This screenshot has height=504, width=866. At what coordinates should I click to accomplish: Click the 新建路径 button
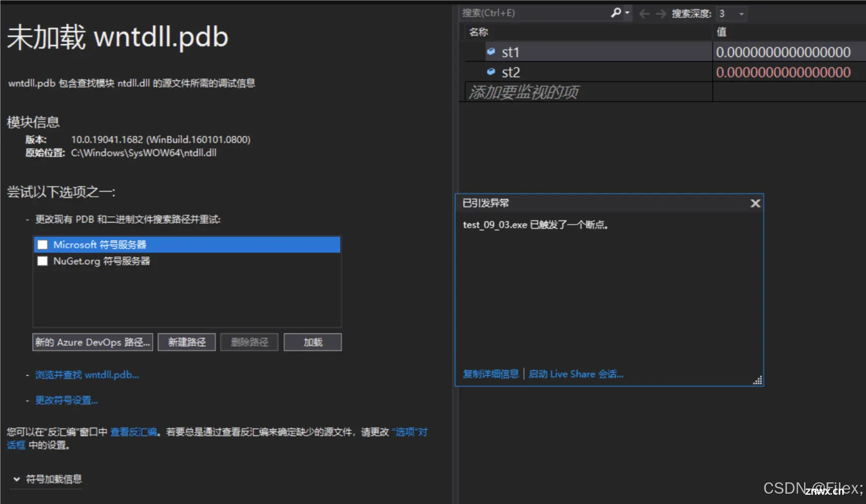pyautogui.click(x=187, y=342)
